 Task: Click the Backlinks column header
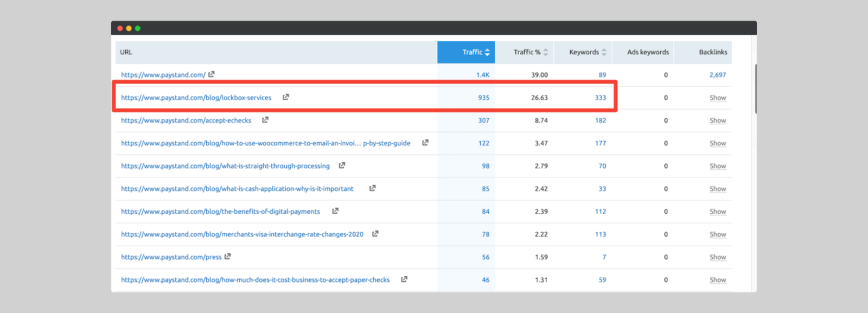(713, 52)
